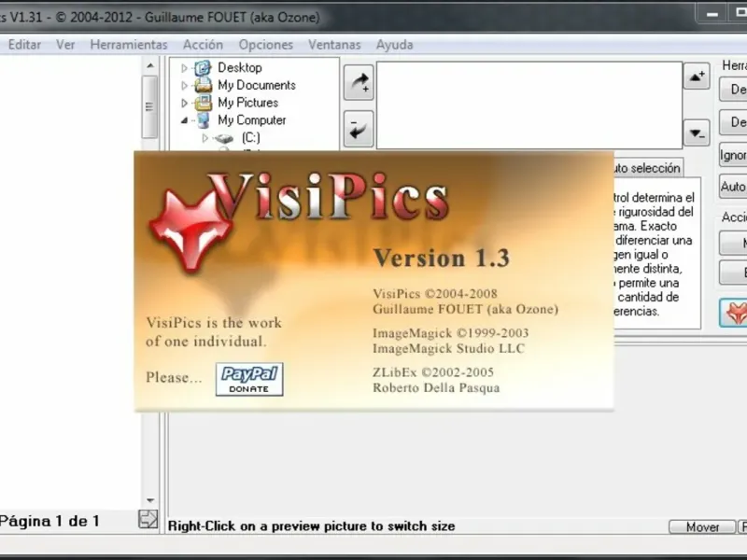Open the Ventanas menu

point(334,45)
